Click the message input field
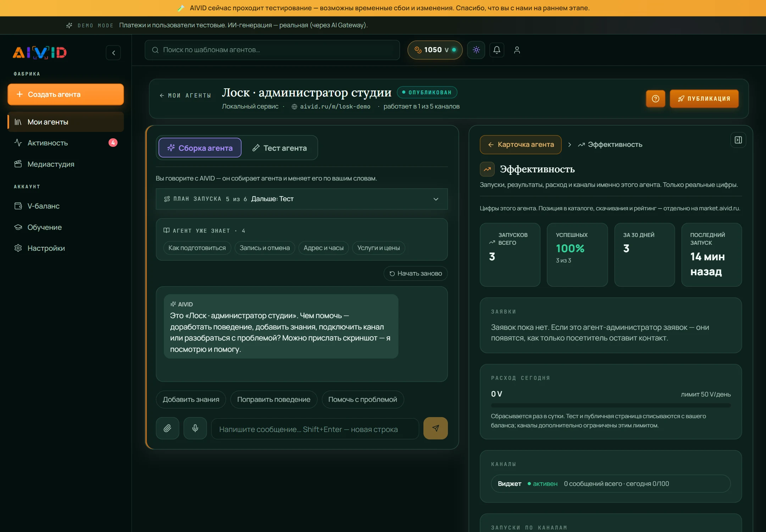 315,429
